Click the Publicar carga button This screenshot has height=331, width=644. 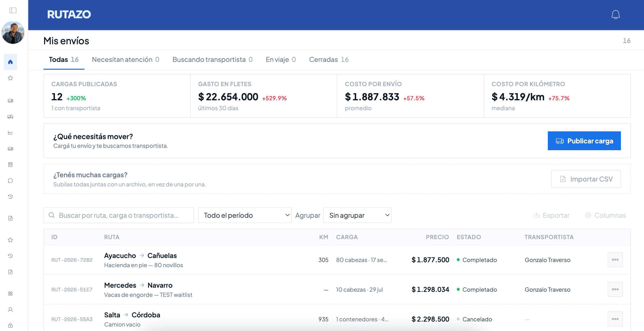(x=584, y=141)
